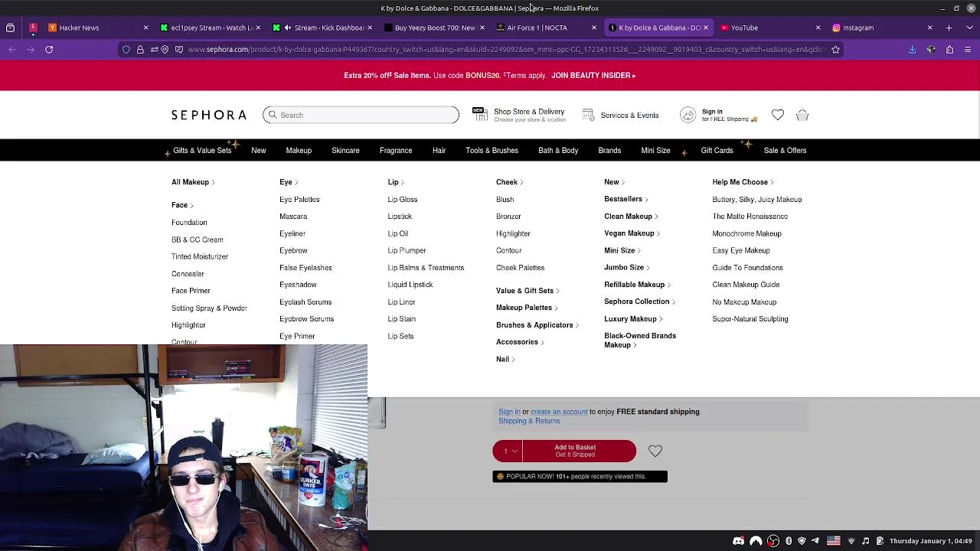980x551 pixels.
Task: Open the Skincare navigation menu
Action: click(345, 151)
